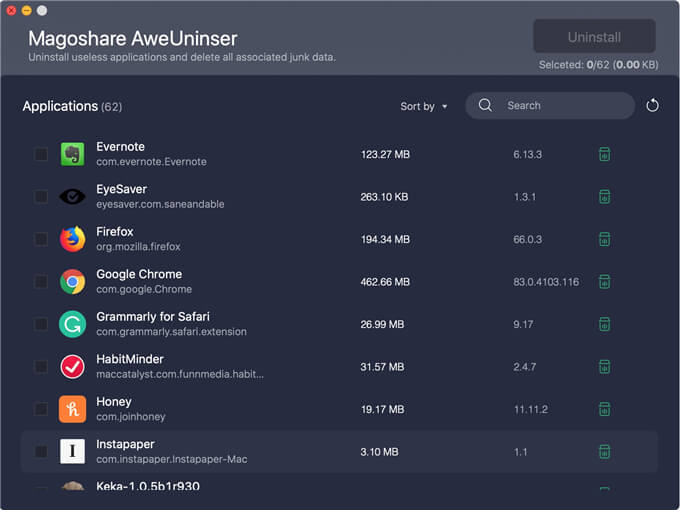Image resolution: width=680 pixels, height=510 pixels.
Task: Check the Evernote checkbox
Action: click(x=41, y=154)
